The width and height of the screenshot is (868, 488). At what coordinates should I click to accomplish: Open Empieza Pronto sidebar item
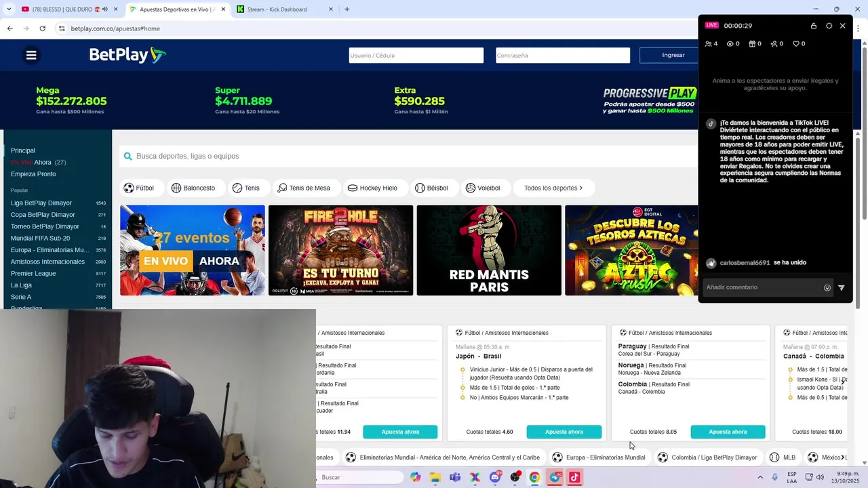(33, 174)
